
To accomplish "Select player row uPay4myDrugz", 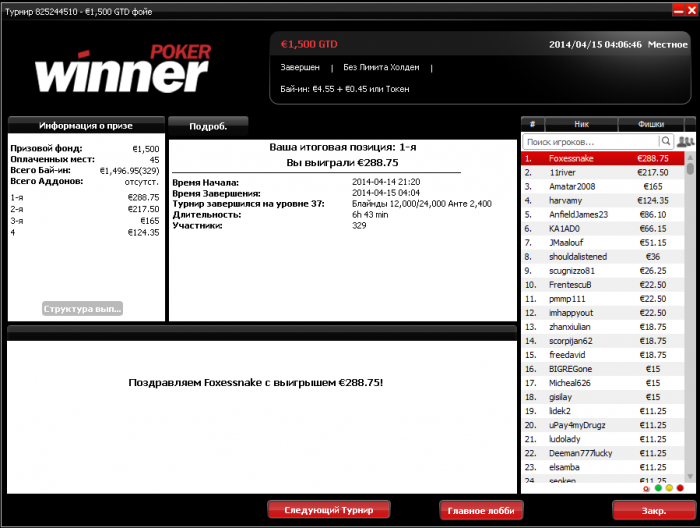I will click(603, 425).
